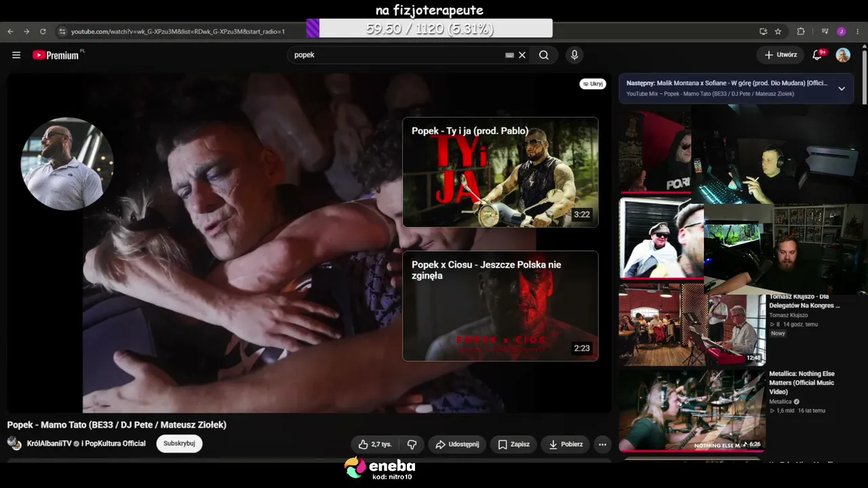Click 'YouTube Mix – Popek - Mamo Tato' subtitle
Screen dimensions: 868x488
pos(710,94)
